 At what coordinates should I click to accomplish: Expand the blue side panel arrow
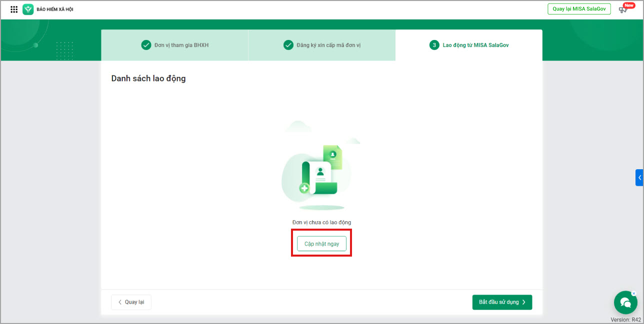point(639,178)
